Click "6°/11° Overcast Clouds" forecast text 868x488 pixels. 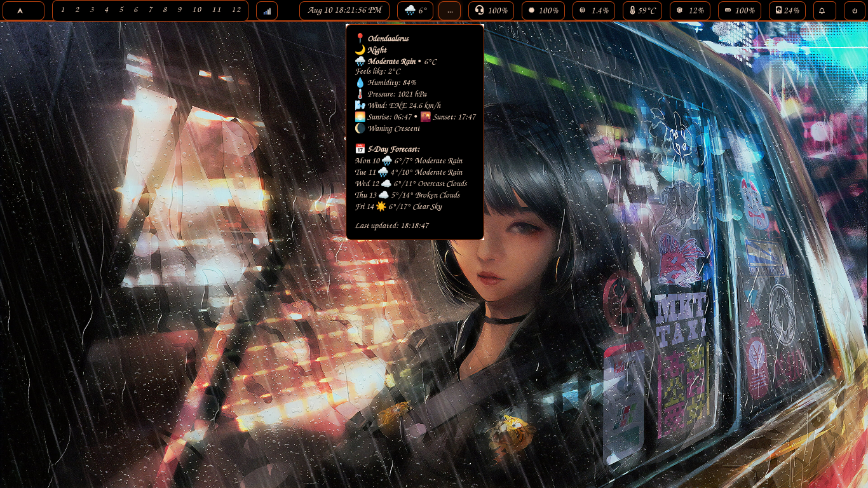click(x=430, y=184)
